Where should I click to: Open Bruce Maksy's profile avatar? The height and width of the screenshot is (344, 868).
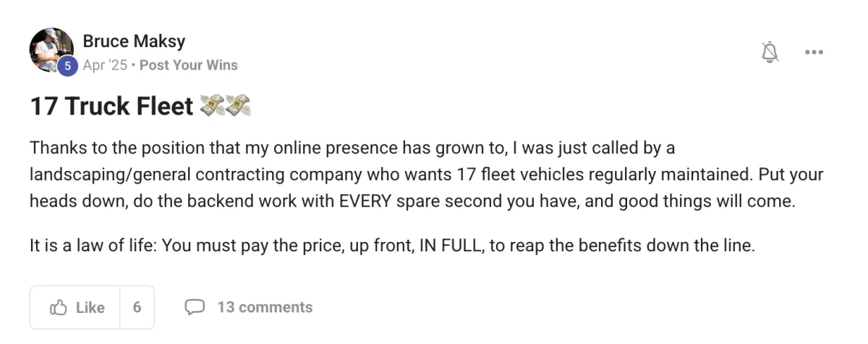coord(51,50)
